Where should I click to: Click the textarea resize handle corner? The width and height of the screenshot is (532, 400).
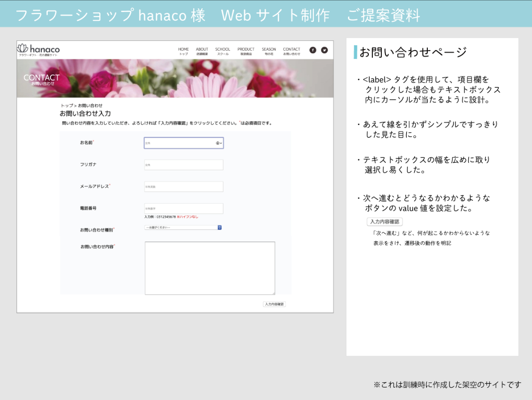pos(273,293)
